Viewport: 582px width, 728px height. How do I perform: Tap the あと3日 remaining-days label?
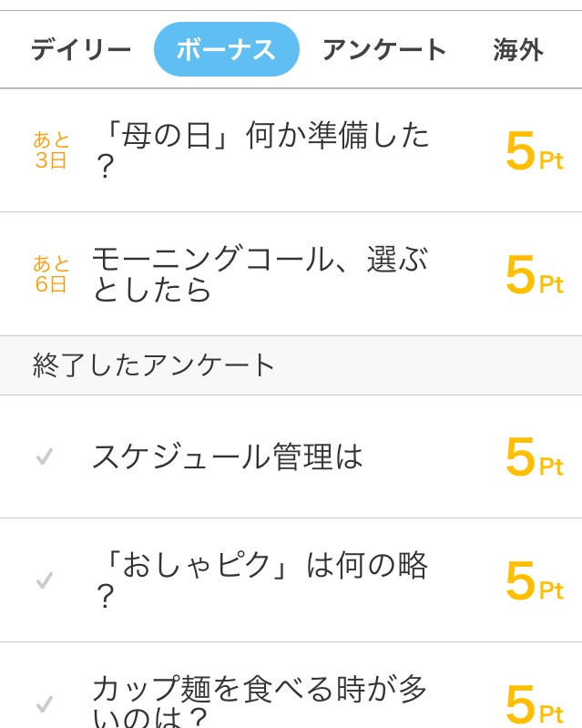click(x=52, y=150)
